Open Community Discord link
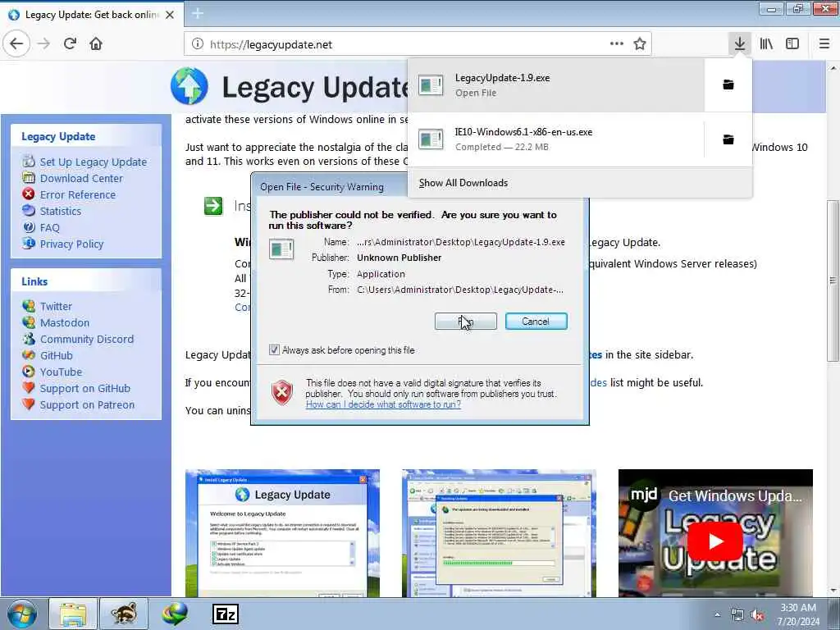The height and width of the screenshot is (630, 840). click(87, 339)
